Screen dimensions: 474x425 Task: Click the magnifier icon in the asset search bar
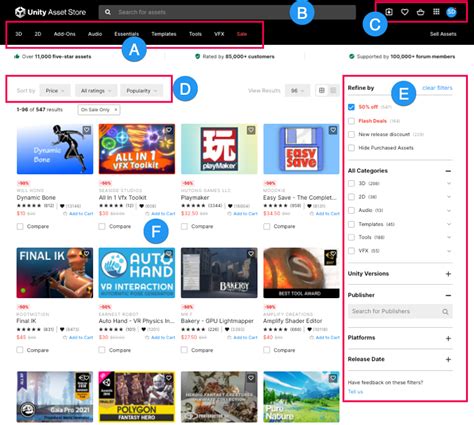coord(108,12)
